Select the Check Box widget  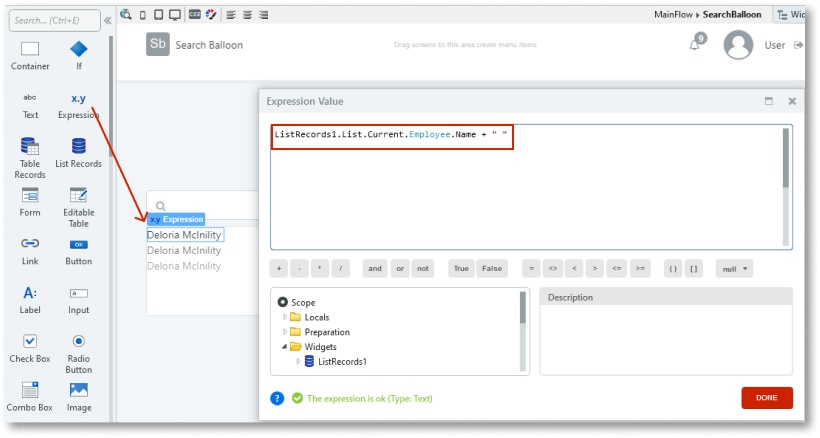[x=30, y=342]
